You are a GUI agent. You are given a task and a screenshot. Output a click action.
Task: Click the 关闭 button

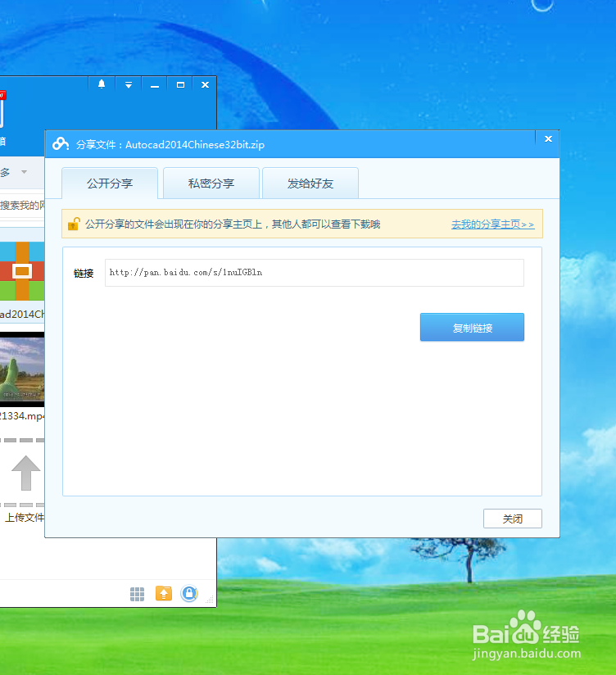(512, 519)
